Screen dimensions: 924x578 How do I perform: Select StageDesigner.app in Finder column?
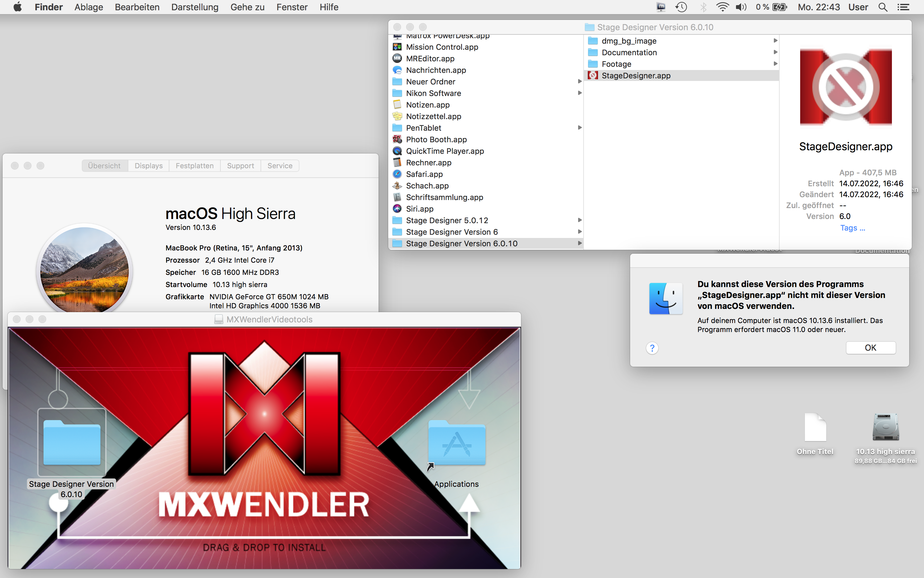681,76
